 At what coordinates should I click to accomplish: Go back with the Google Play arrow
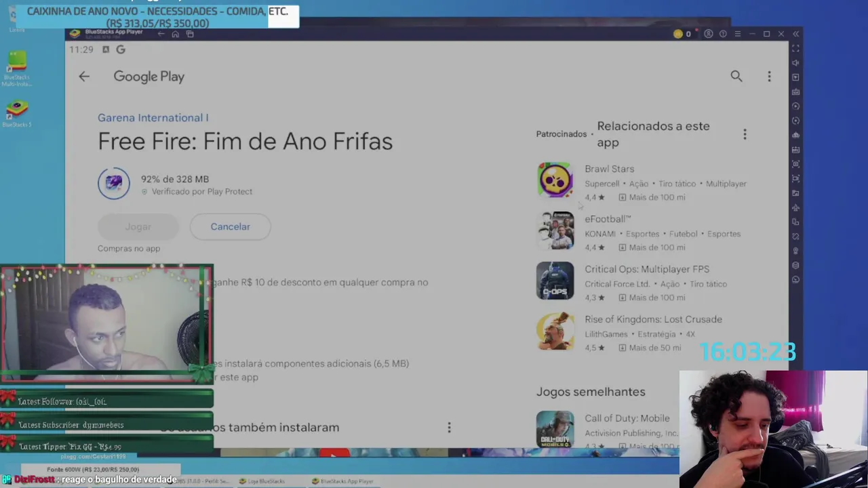84,77
